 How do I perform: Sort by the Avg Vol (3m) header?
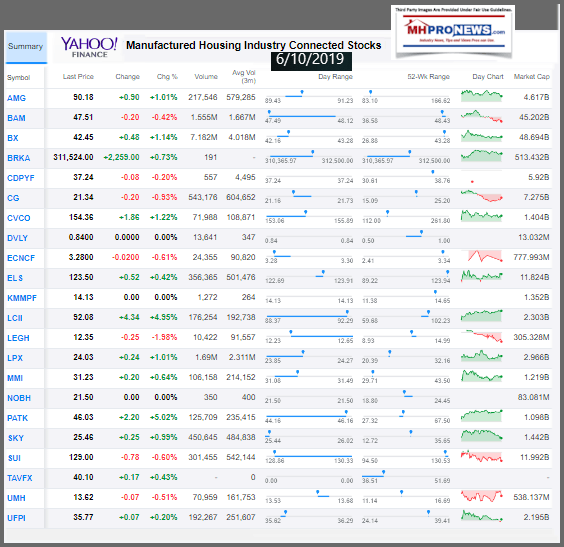click(x=244, y=77)
